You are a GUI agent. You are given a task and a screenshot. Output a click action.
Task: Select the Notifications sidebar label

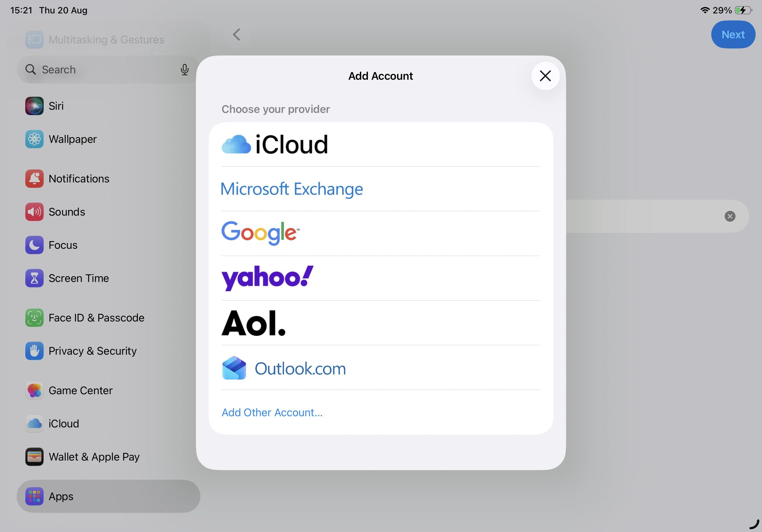click(79, 179)
